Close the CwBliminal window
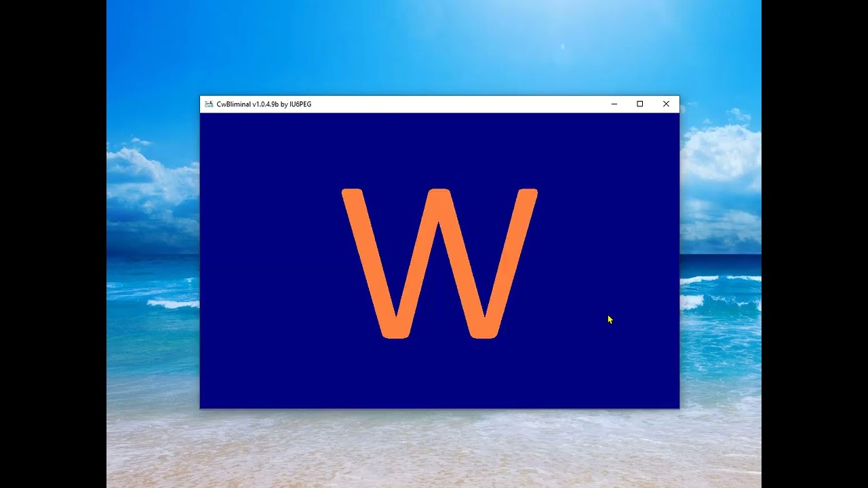 coord(666,104)
